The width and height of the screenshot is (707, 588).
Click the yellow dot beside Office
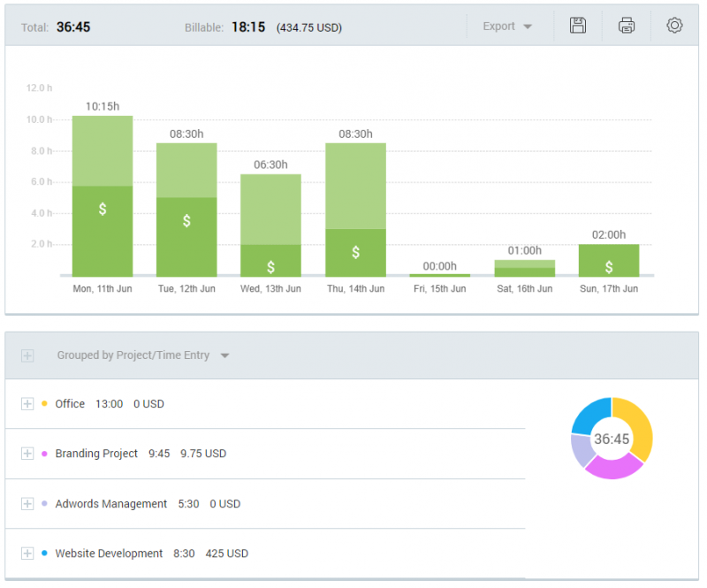(x=45, y=404)
